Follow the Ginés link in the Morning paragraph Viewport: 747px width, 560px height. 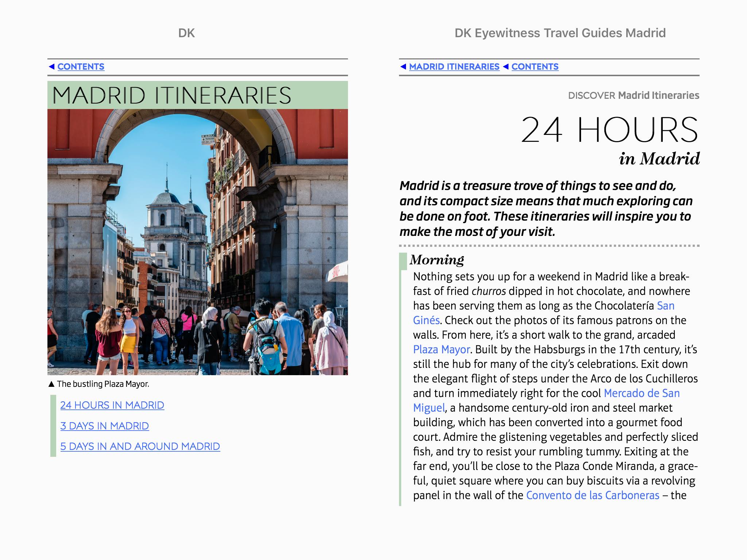click(426, 320)
